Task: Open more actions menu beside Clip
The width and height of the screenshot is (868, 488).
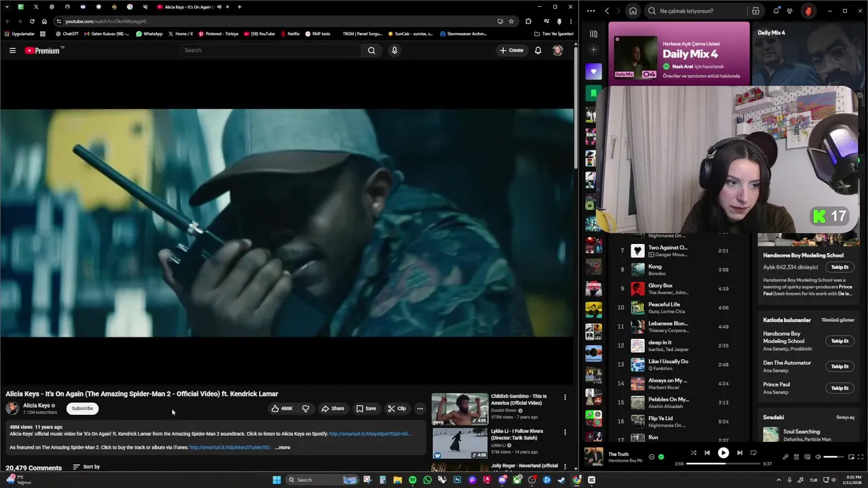Action: pyautogui.click(x=420, y=409)
